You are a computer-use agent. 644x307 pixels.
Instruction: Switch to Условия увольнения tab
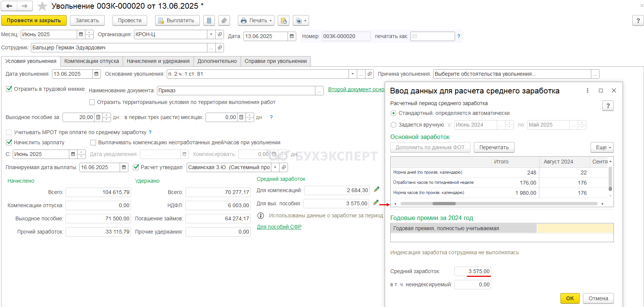coord(31,61)
